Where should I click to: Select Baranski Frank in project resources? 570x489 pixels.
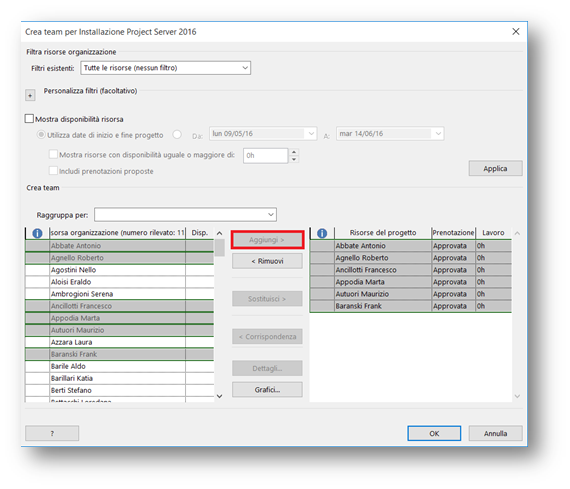click(x=383, y=306)
